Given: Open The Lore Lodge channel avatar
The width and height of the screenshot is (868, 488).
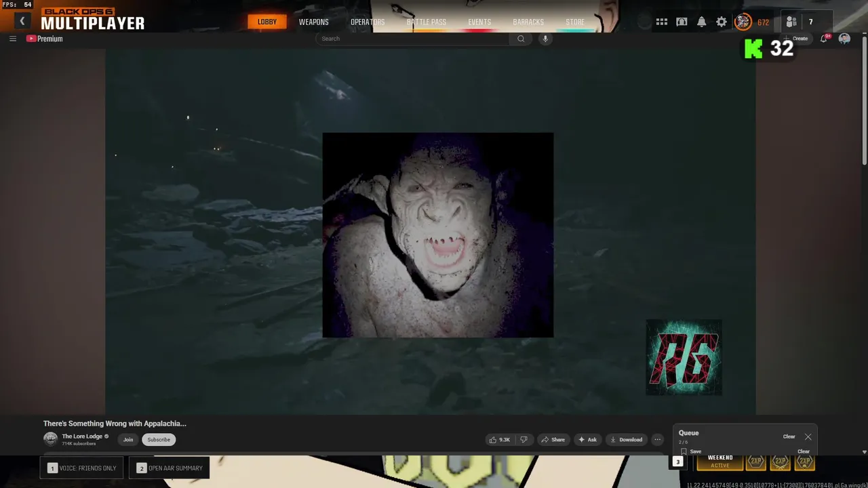Looking at the screenshot, I should point(51,439).
